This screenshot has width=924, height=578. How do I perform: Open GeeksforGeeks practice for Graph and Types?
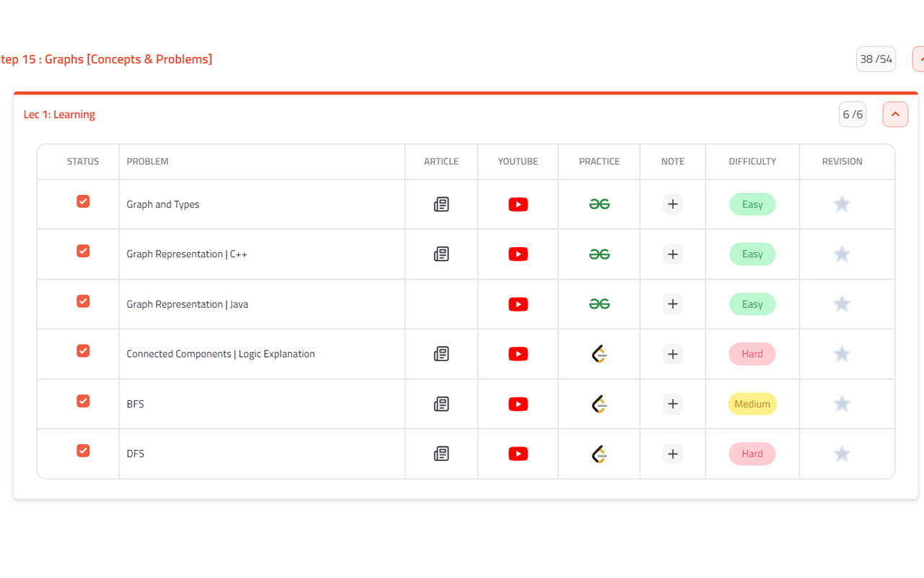click(x=599, y=204)
